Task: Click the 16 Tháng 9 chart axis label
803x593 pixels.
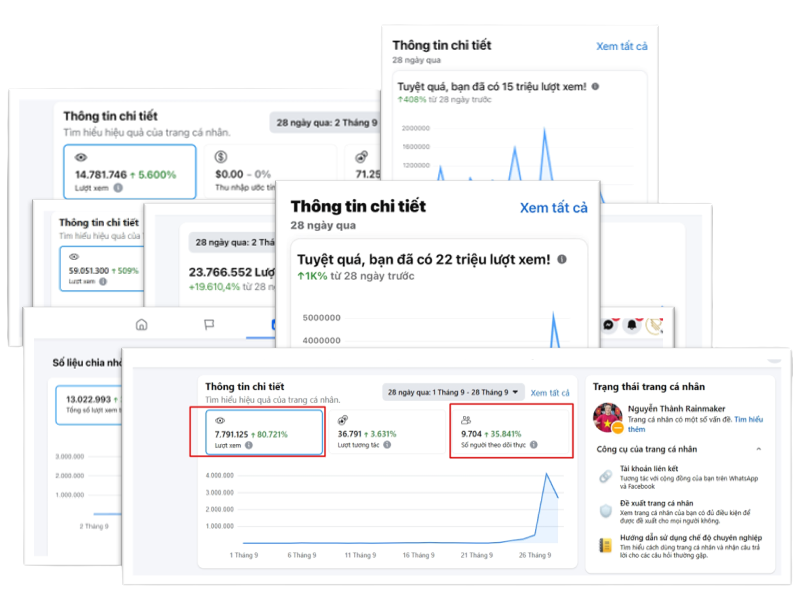Action: (418, 555)
